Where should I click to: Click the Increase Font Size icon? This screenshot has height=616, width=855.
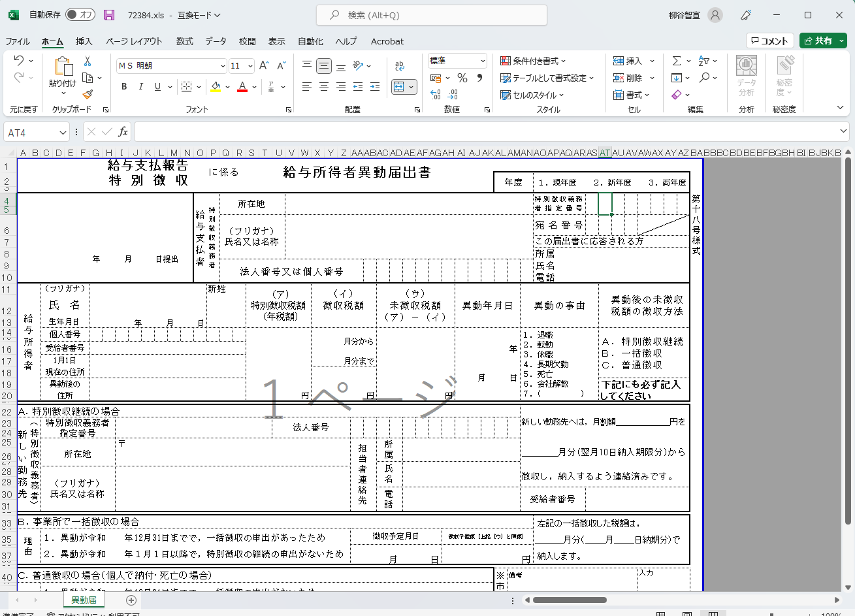tap(264, 66)
